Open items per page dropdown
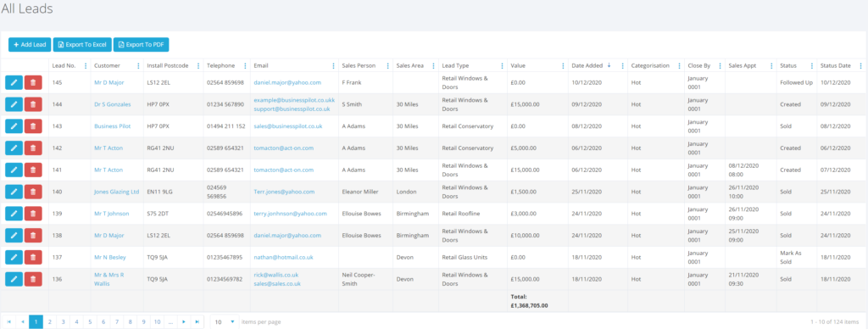 click(x=224, y=322)
